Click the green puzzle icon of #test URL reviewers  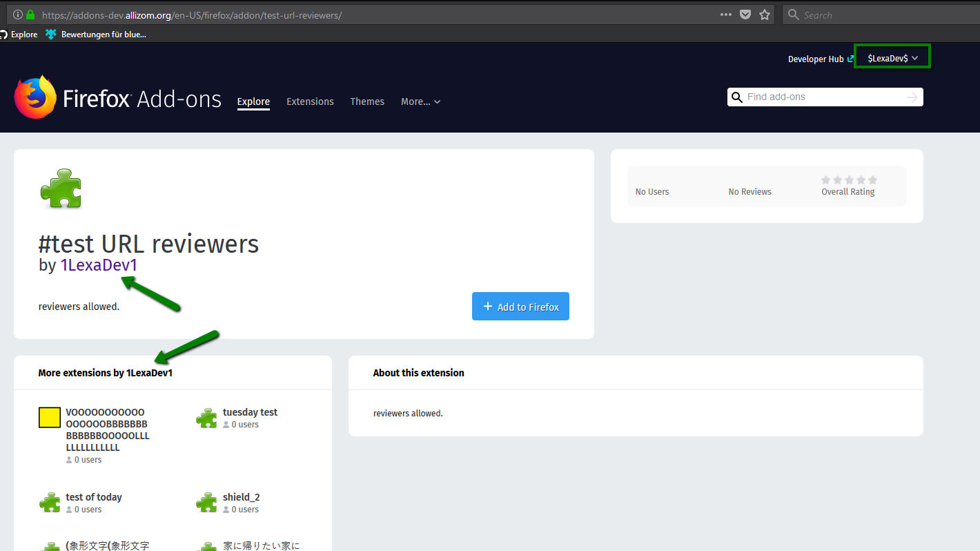[61, 186]
